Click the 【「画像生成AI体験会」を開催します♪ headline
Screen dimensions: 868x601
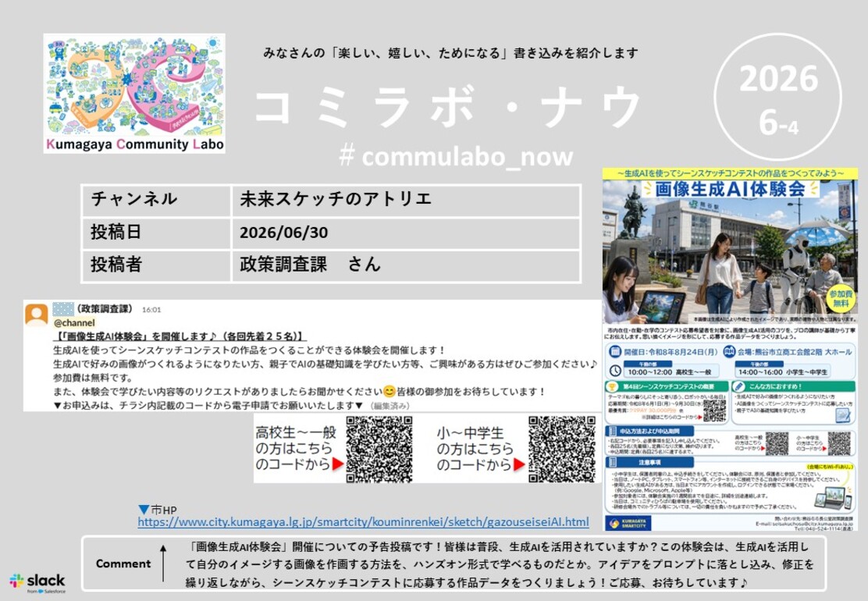coord(180,336)
